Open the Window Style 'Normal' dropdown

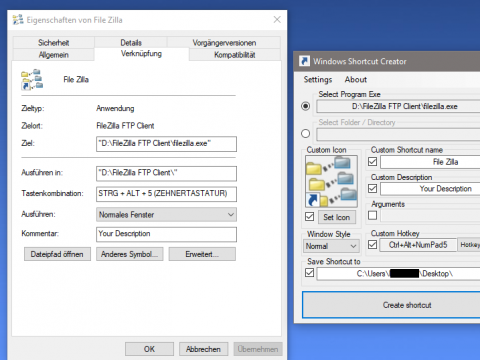click(x=331, y=246)
